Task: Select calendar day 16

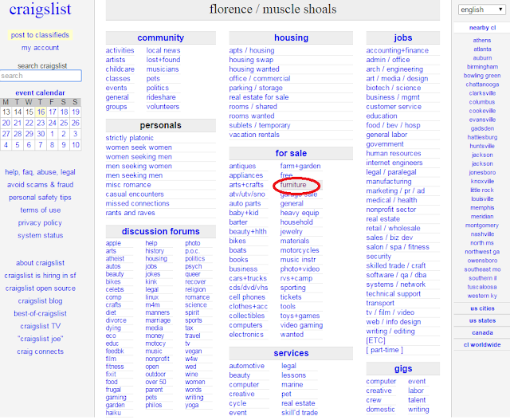Action: 41,112
